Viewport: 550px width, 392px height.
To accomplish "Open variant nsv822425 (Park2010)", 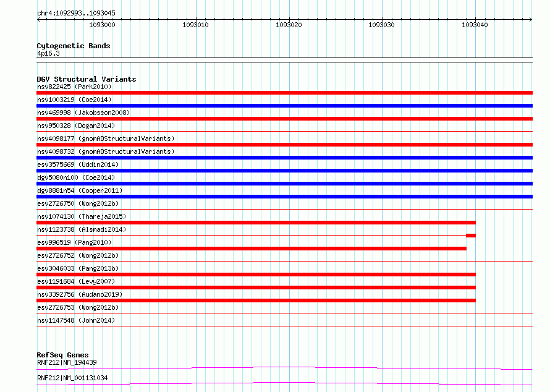I will click(x=74, y=87).
